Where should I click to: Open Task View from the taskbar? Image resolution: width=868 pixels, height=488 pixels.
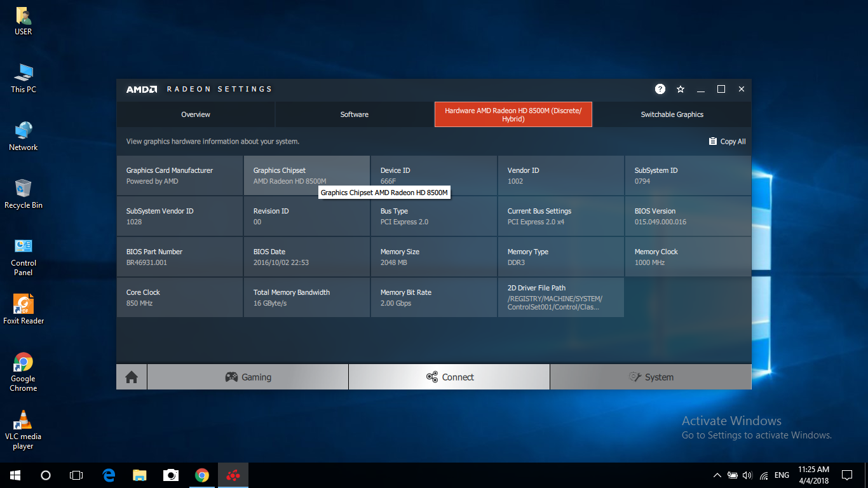click(x=76, y=475)
